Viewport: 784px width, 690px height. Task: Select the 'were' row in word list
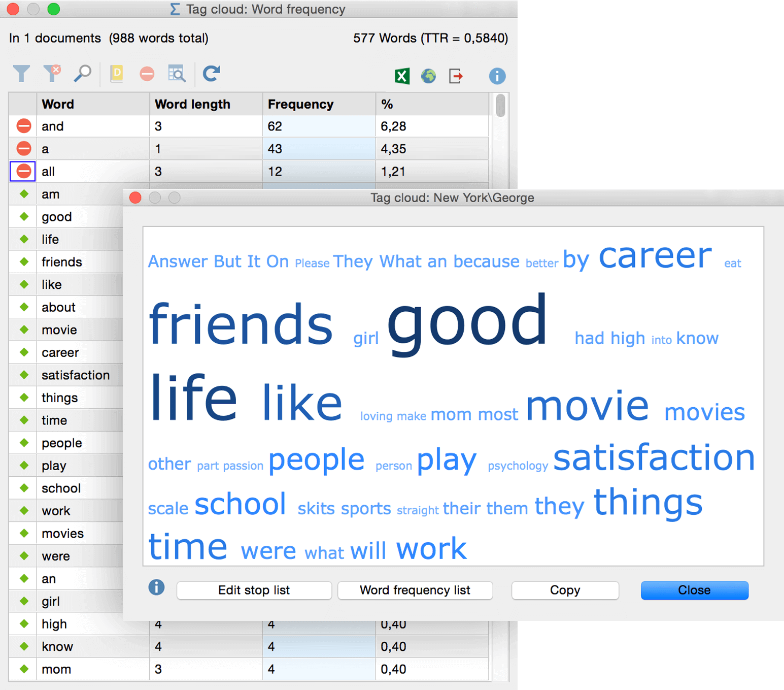coord(66,556)
